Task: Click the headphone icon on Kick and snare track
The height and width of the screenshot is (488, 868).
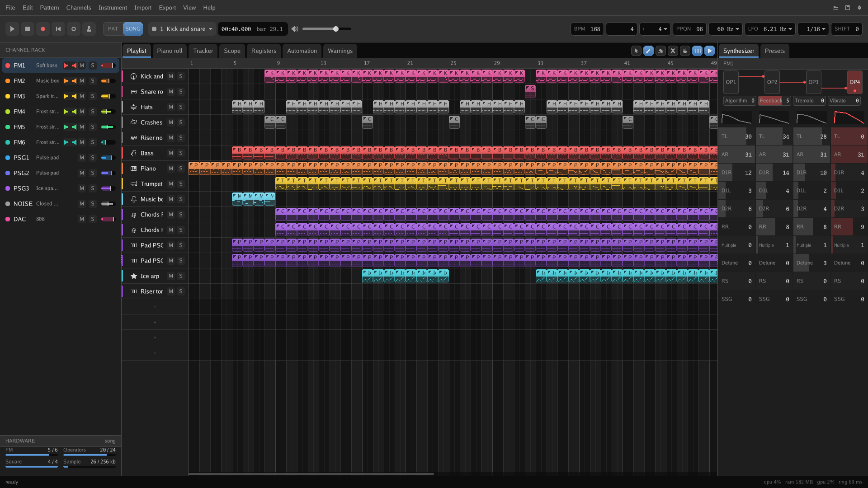Action: coord(134,76)
